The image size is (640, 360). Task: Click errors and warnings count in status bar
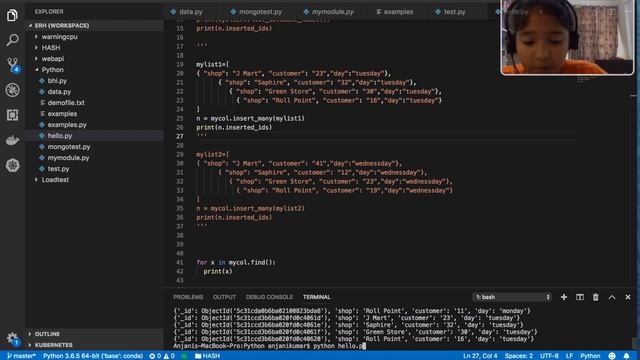(x=162, y=356)
